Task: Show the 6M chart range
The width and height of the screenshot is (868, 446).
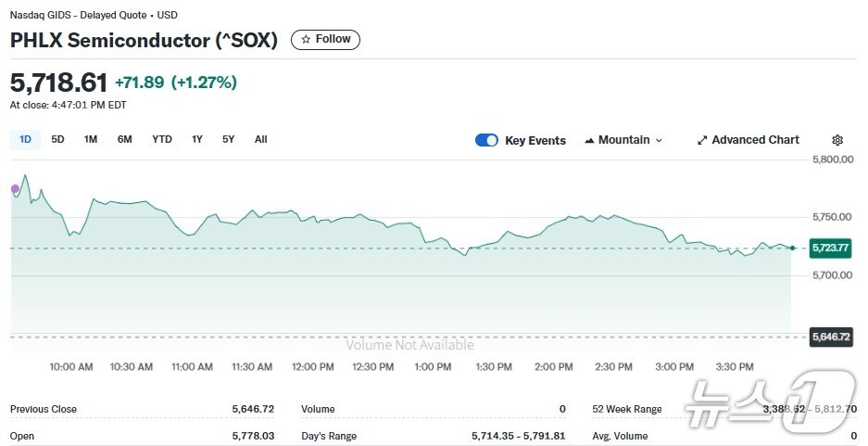Action: (124, 139)
